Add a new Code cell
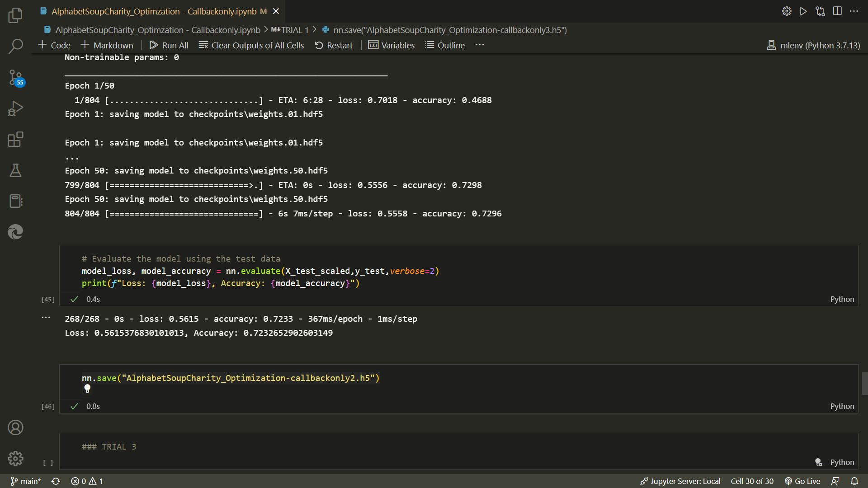The image size is (868, 488). click(x=54, y=45)
